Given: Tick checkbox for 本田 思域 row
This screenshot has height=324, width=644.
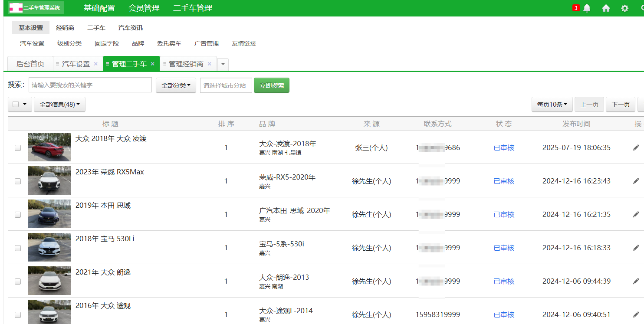Looking at the screenshot, I should tap(18, 215).
